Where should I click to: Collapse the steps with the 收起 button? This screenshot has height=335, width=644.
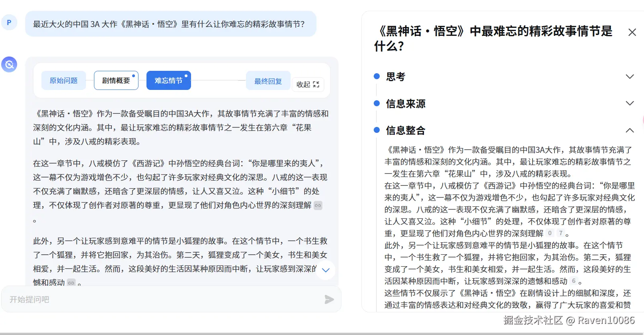click(308, 84)
